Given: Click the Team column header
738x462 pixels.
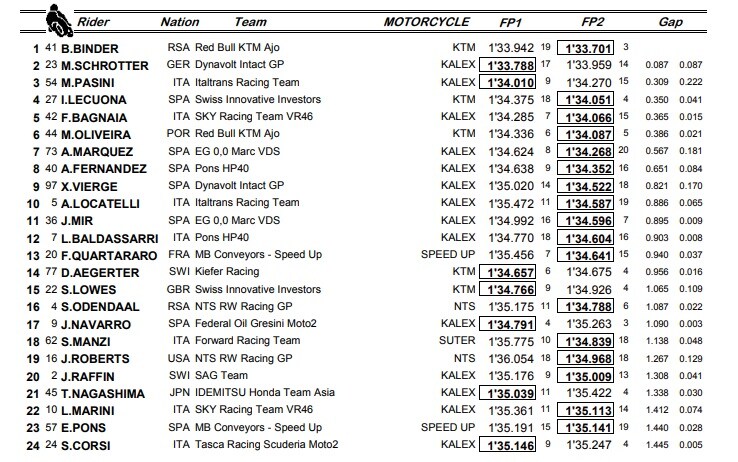Looking at the screenshot, I should 250,22.
